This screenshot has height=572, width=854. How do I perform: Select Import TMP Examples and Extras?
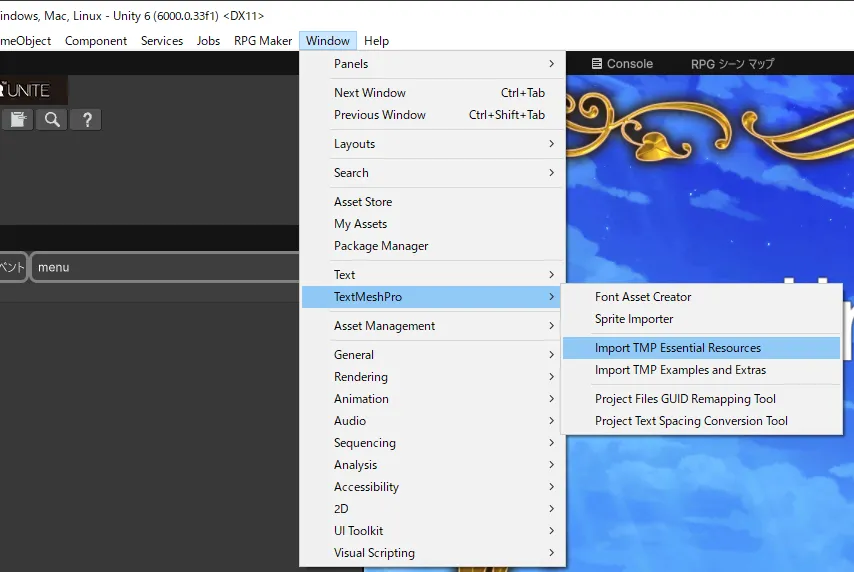[680, 370]
